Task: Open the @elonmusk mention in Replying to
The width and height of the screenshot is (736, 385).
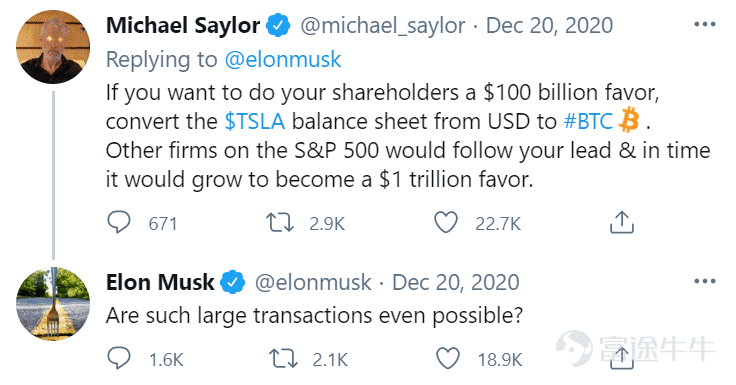Action: [x=283, y=60]
